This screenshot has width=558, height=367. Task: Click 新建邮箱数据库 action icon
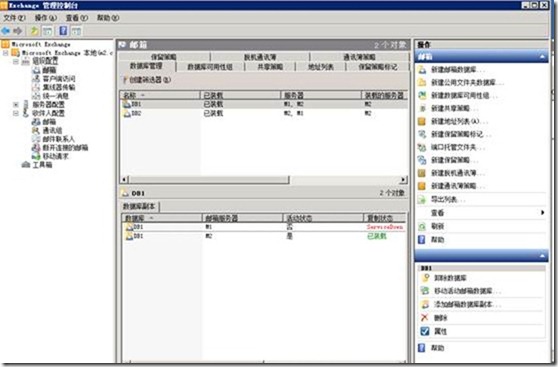pyautogui.click(x=422, y=69)
